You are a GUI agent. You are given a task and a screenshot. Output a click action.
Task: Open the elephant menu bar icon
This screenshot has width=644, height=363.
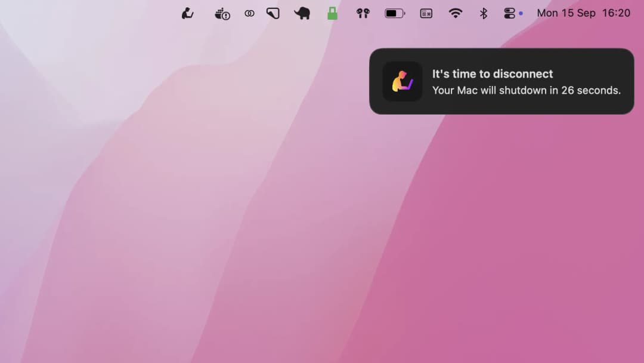point(302,13)
